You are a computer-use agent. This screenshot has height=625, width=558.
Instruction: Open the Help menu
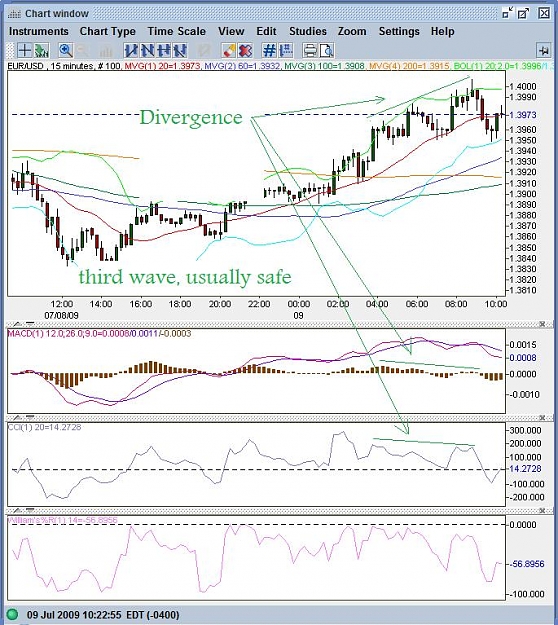coord(442,31)
